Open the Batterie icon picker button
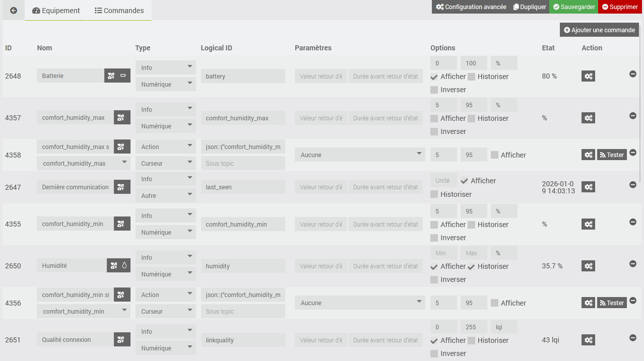Viewport: 644px width, 361px height. [111, 76]
